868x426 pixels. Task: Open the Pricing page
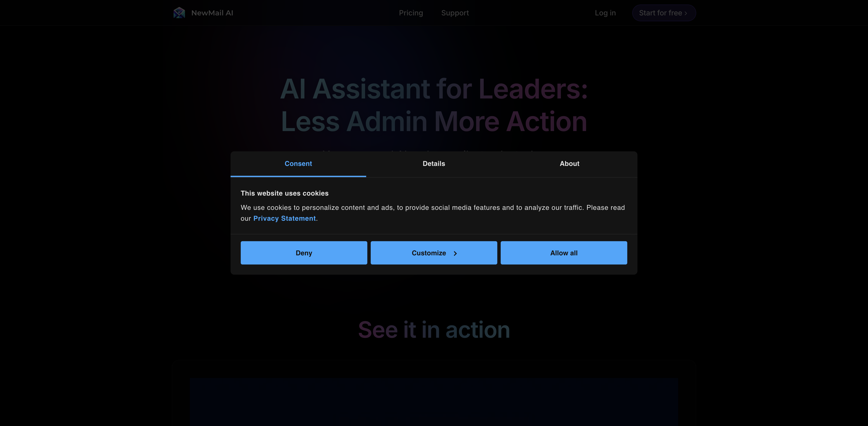pos(411,13)
